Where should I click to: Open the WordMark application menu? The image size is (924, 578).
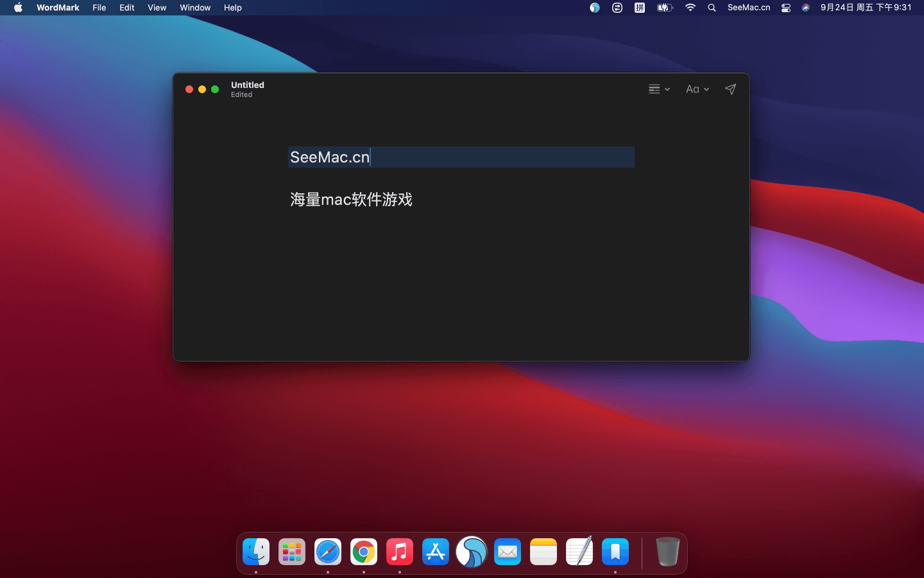pyautogui.click(x=58, y=8)
